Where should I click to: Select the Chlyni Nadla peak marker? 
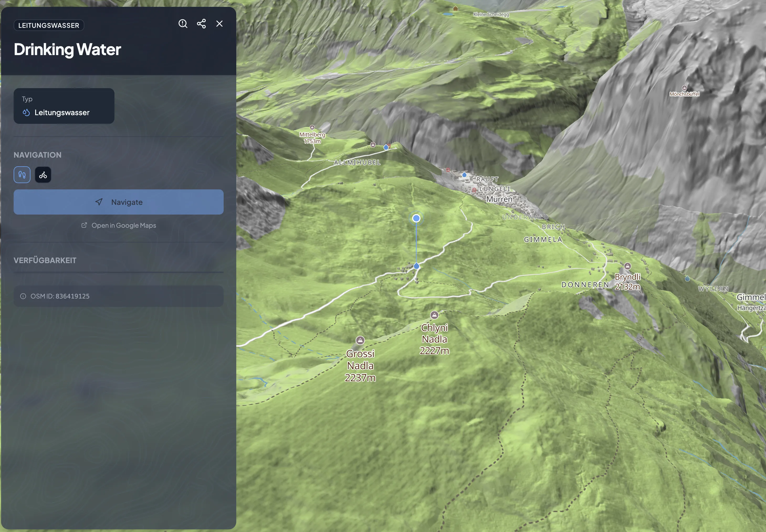point(434,315)
